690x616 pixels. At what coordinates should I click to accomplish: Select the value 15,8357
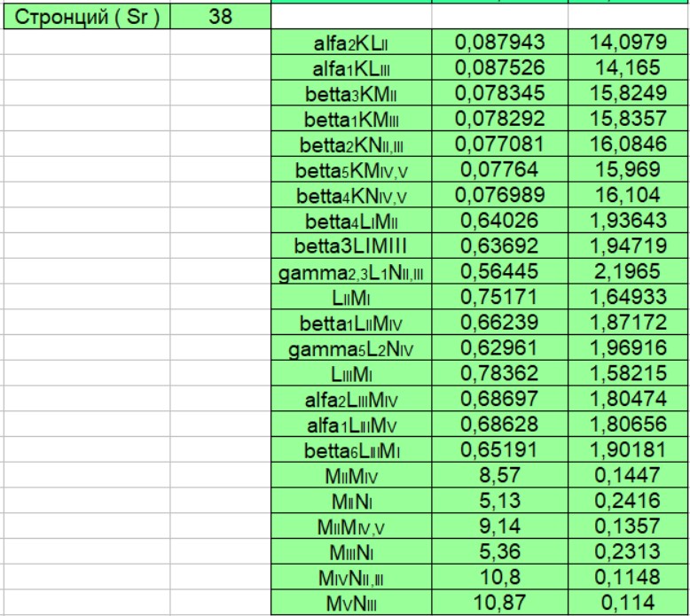click(x=628, y=119)
